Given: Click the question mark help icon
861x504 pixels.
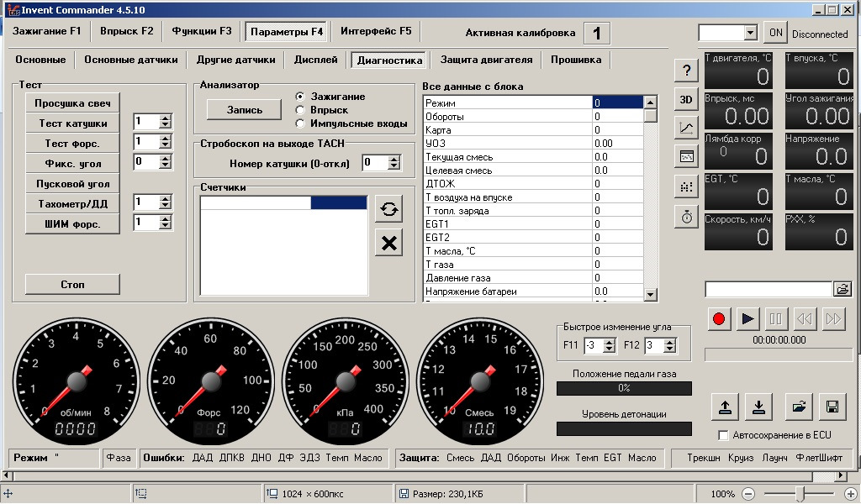Looking at the screenshot, I should [x=686, y=71].
